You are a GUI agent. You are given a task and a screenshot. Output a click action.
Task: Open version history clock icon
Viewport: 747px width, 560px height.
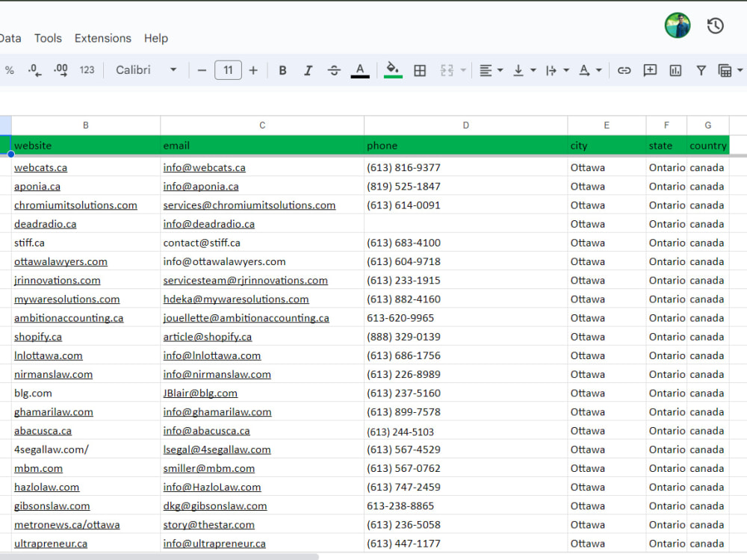[715, 25]
